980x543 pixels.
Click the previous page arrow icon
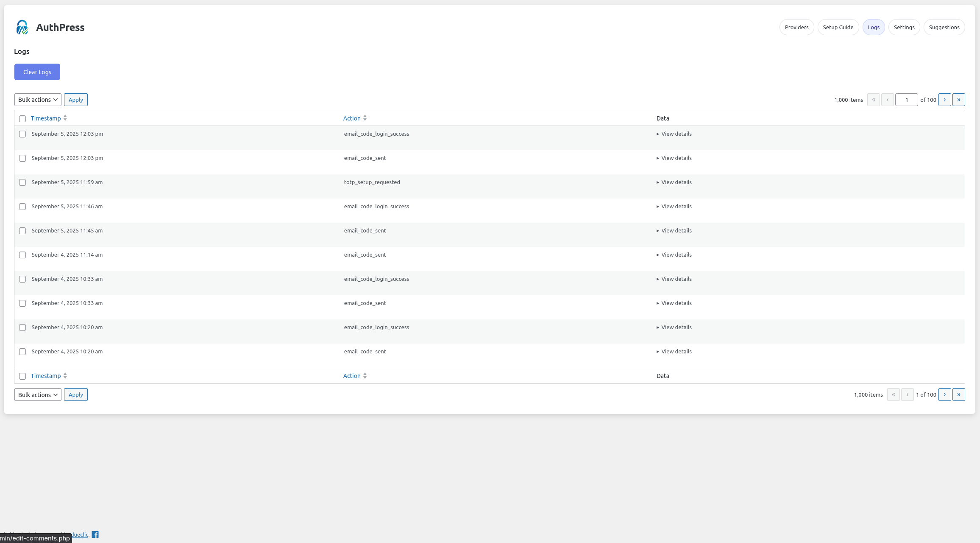point(888,99)
